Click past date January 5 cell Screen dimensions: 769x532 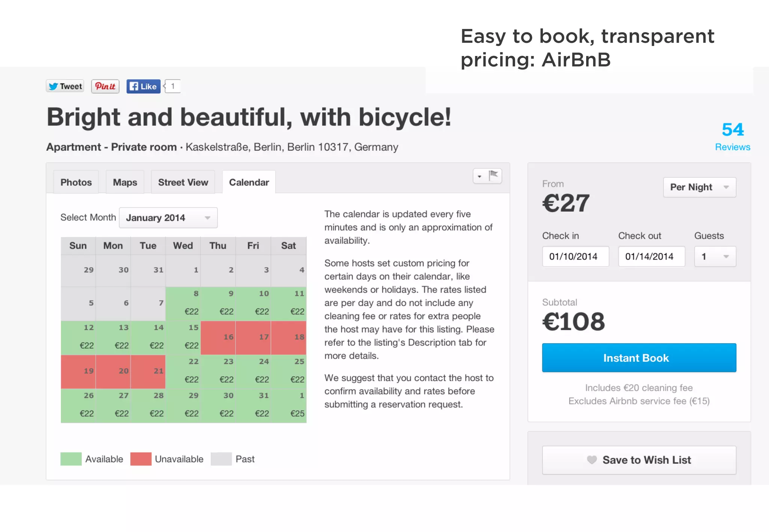point(78,304)
